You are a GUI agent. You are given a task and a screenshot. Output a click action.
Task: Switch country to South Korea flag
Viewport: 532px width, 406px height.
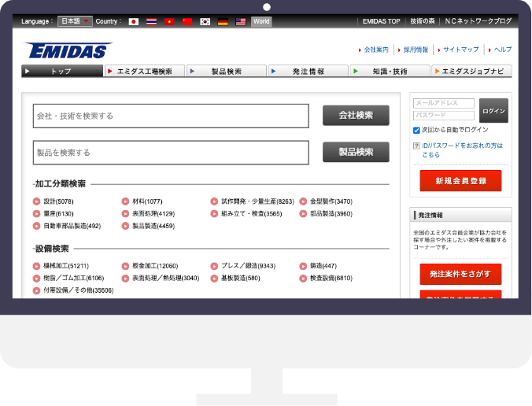click(x=205, y=21)
